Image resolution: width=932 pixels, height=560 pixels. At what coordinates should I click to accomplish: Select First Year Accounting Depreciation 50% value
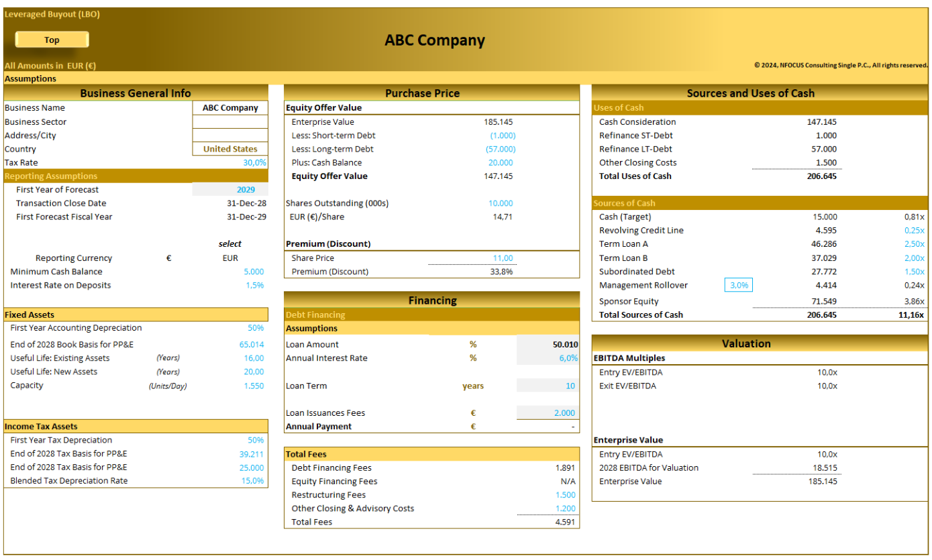(x=256, y=328)
